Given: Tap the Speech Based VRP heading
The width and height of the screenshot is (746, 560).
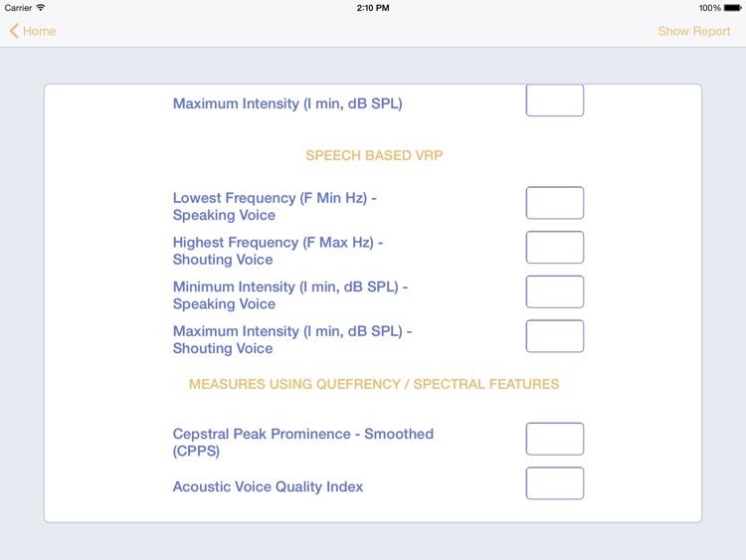Looking at the screenshot, I should [374, 155].
